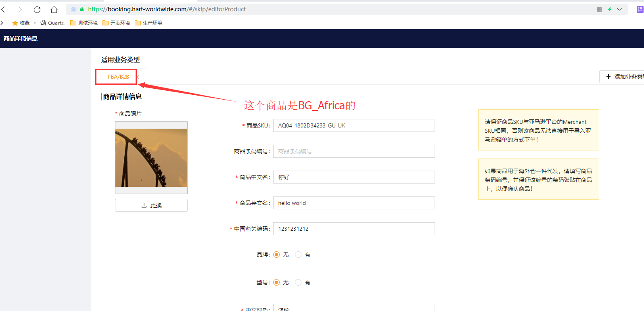Open the purple translate extension icon
The image size is (644, 311).
pyautogui.click(x=640, y=9)
